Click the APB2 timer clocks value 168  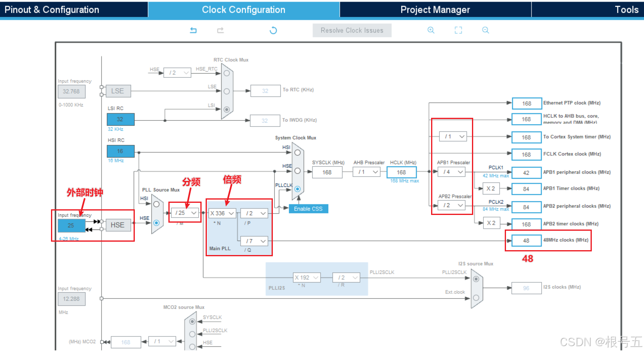click(x=526, y=224)
